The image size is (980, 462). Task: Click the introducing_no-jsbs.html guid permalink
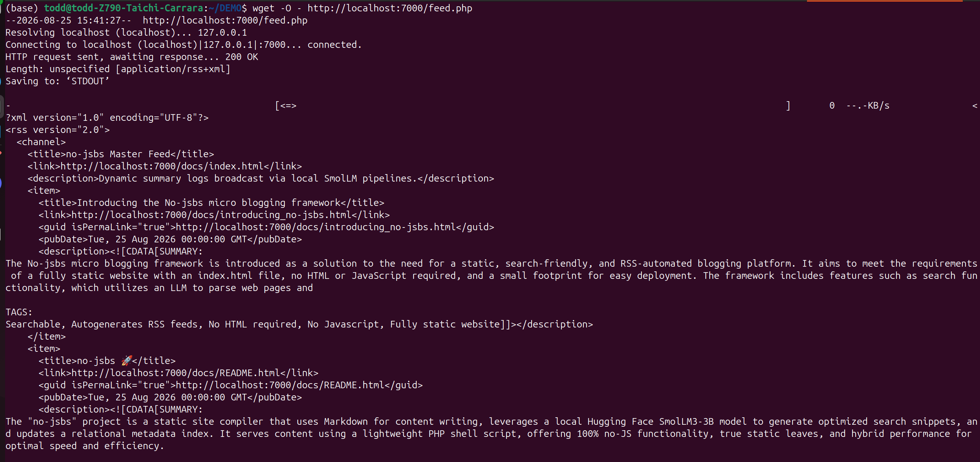click(x=316, y=227)
